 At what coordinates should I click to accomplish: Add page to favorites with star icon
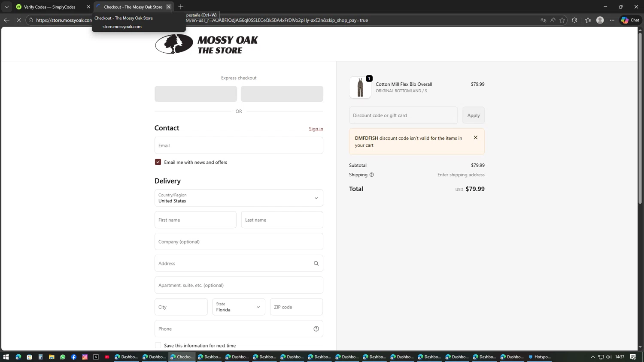(562, 20)
